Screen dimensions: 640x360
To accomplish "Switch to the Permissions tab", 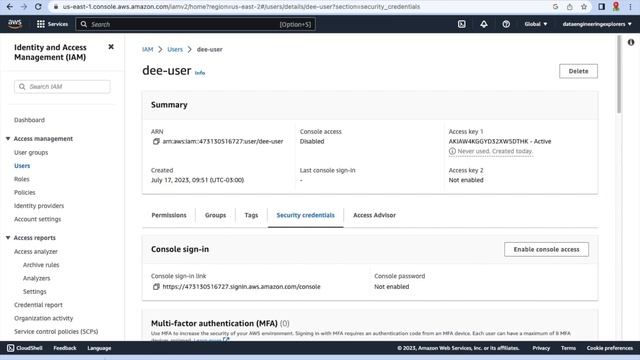I will click(x=169, y=215).
